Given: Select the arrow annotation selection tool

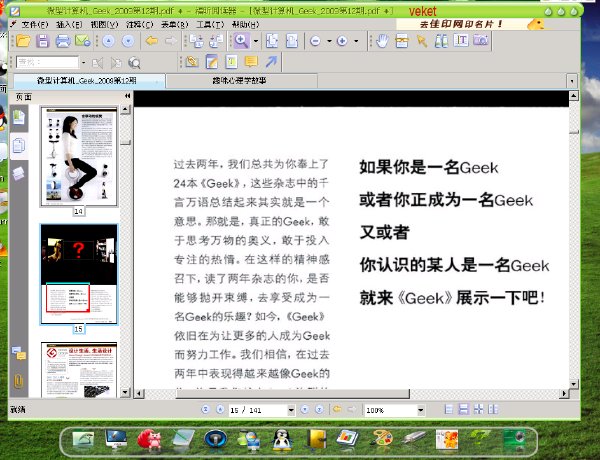Looking at the screenshot, I should [x=422, y=41].
